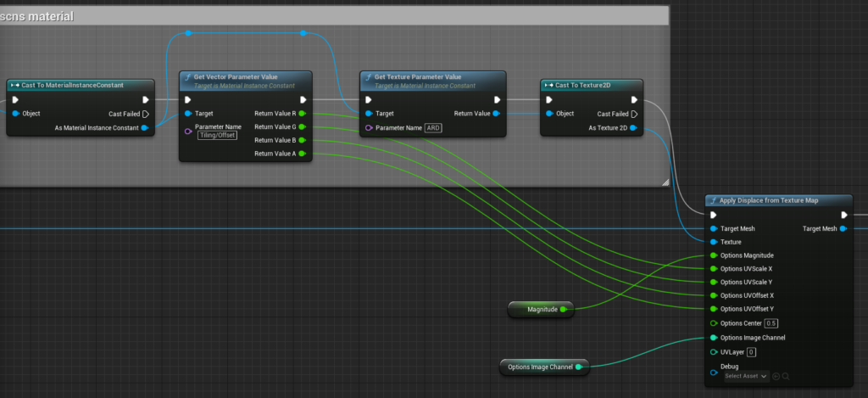Click the exec input pin on Cast To Texture2D
The image size is (868, 398).
(x=549, y=100)
